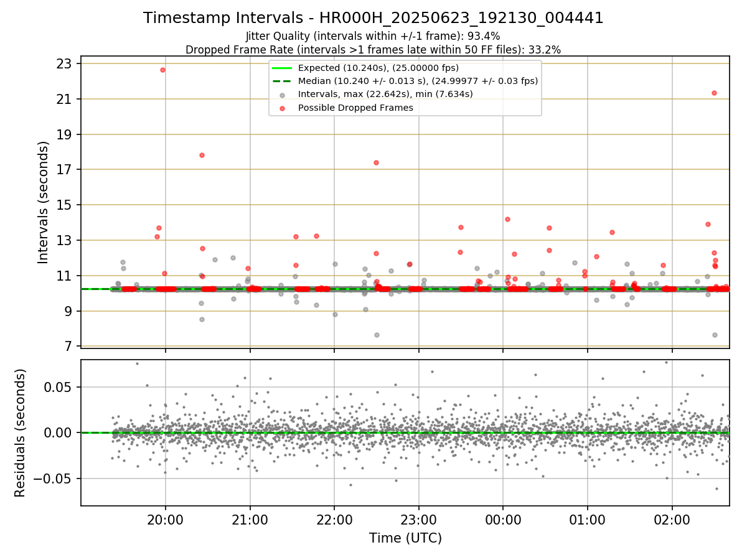Click the highest red dropped-frame point near 22.6 seconds

click(x=162, y=70)
